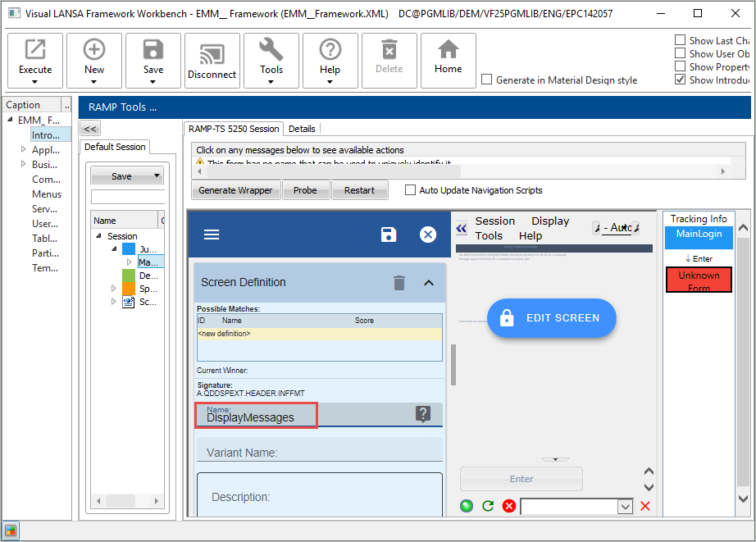
Task: Click the question mark help icon beside Name
Action: 423,414
